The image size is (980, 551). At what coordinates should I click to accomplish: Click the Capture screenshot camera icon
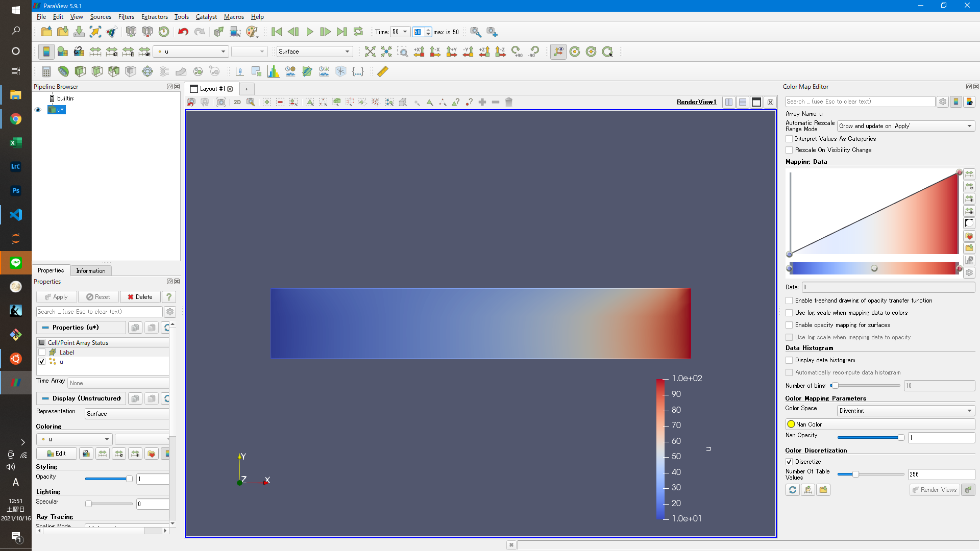pyautogui.click(x=220, y=102)
